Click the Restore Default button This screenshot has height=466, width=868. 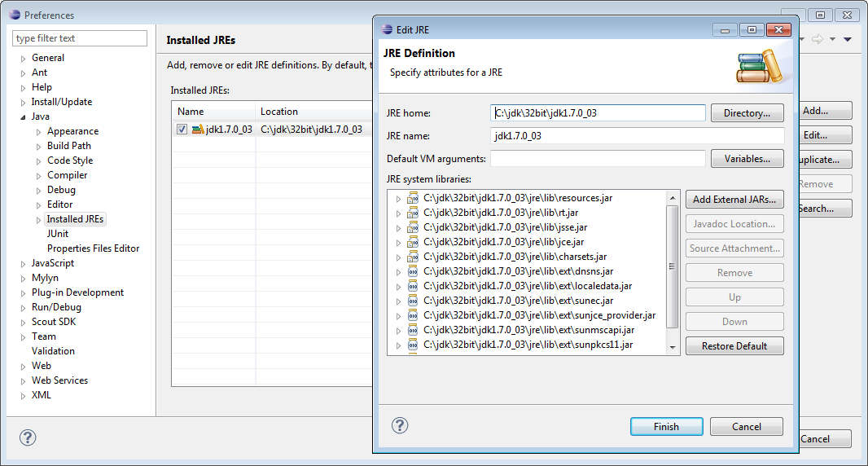pyautogui.click(x=734, y=345)
